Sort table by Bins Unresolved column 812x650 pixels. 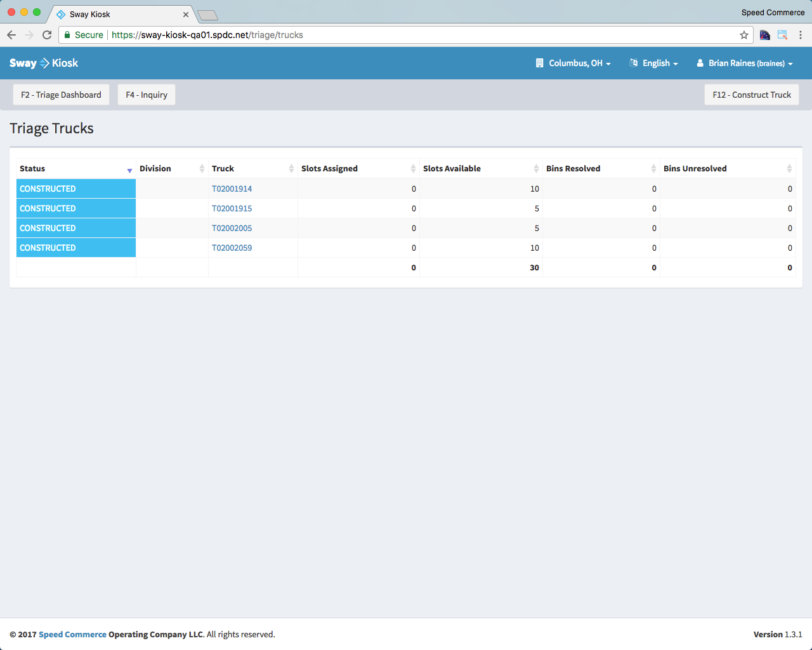point(728,168)
